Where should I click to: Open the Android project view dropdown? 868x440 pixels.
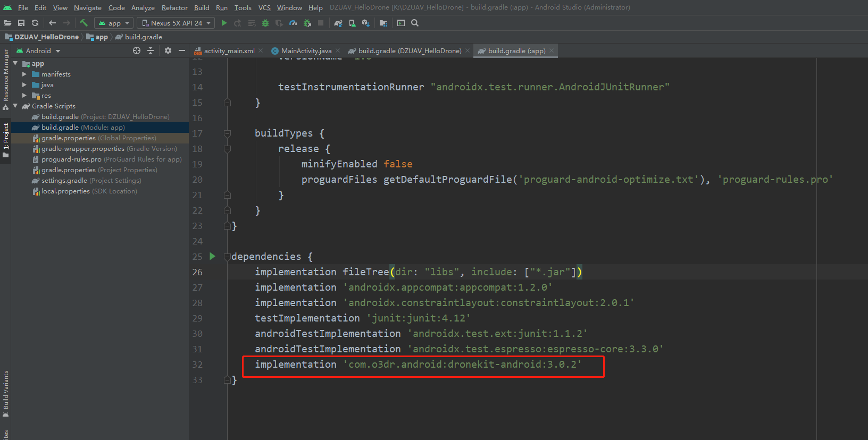(38, 50)
